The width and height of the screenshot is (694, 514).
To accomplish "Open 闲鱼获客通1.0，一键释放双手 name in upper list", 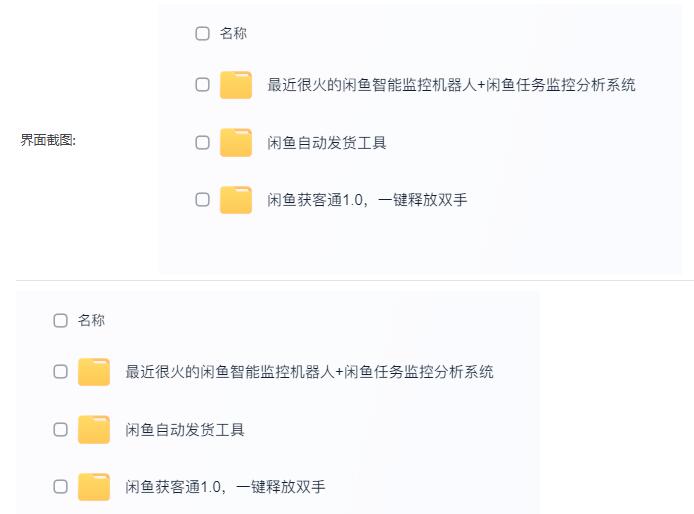I will tap(367, 200).
